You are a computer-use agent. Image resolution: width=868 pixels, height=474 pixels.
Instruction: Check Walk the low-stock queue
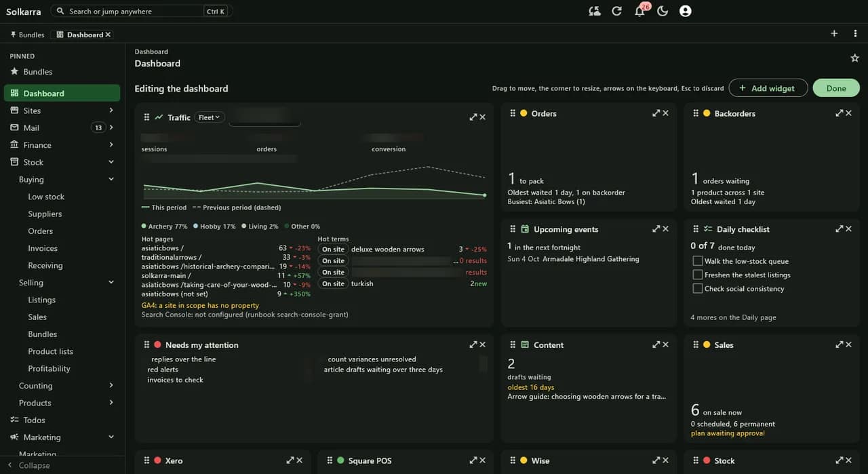697,261
